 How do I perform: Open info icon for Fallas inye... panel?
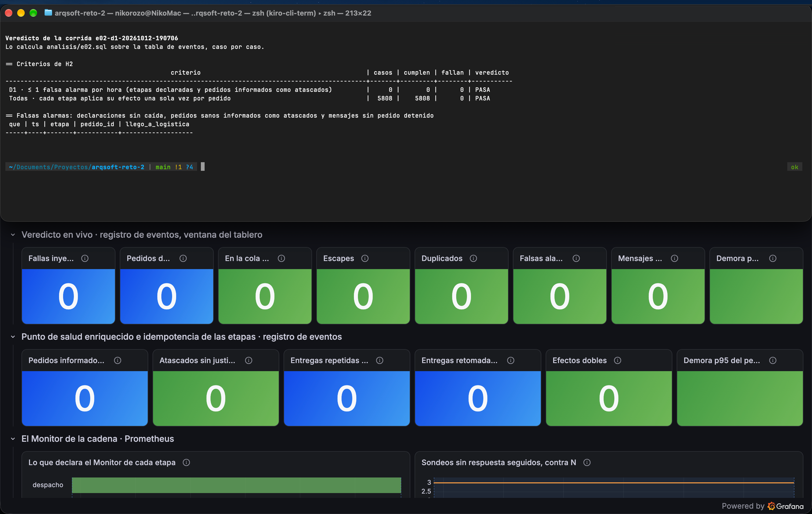(85, 258)
